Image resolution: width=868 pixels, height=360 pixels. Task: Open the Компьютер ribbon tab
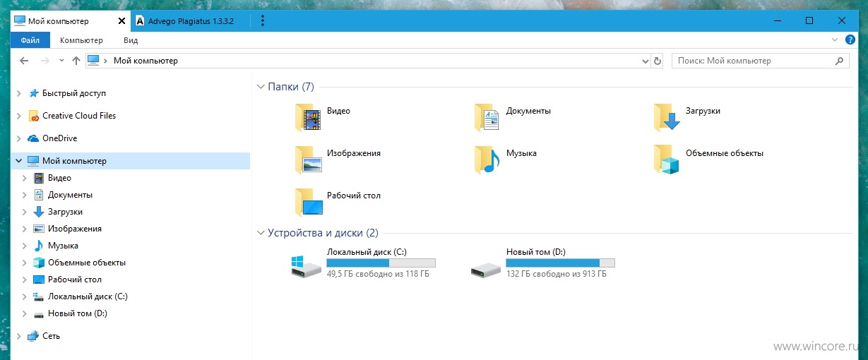(x=81, y=40)
